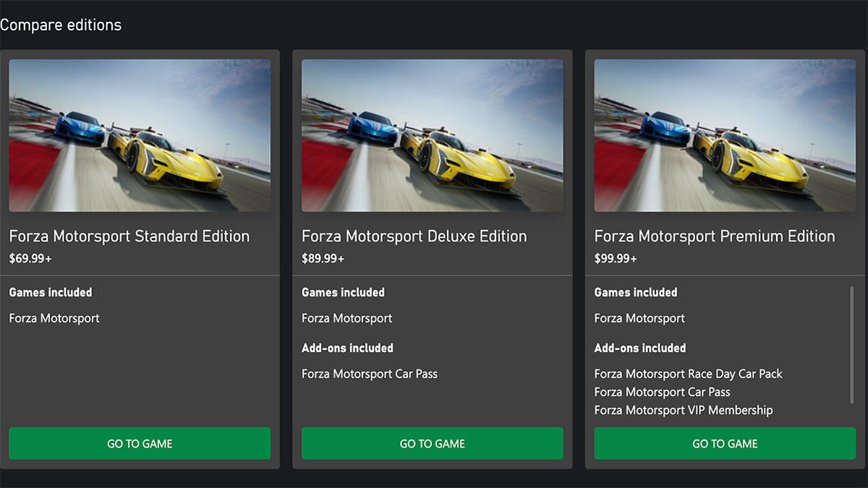Screen dimensions: 868x488
Task: Click the Compare editions heading
Action: [61, 24]
